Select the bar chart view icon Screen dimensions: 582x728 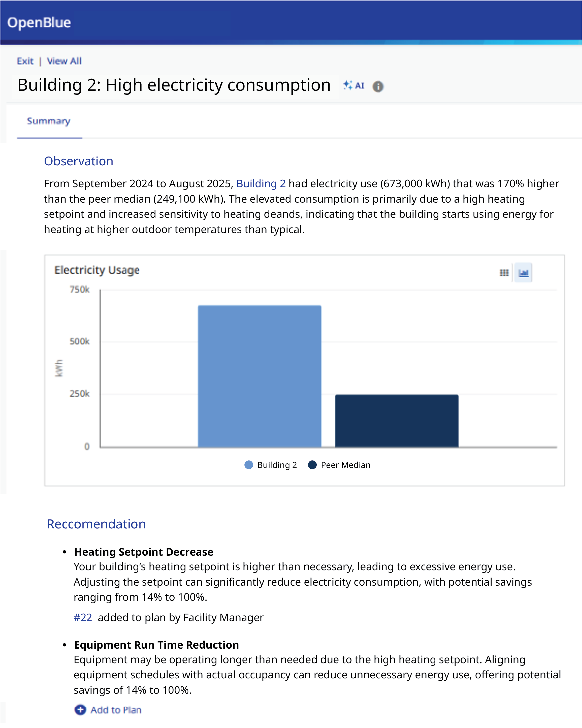click(x=523, y=272)
